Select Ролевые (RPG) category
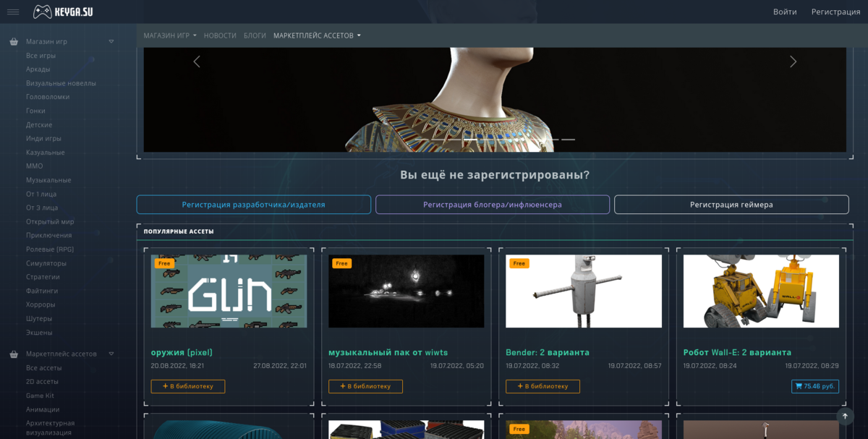Viewport: 868px width, 439px height. pyautogui.click(x=50, y=250)
